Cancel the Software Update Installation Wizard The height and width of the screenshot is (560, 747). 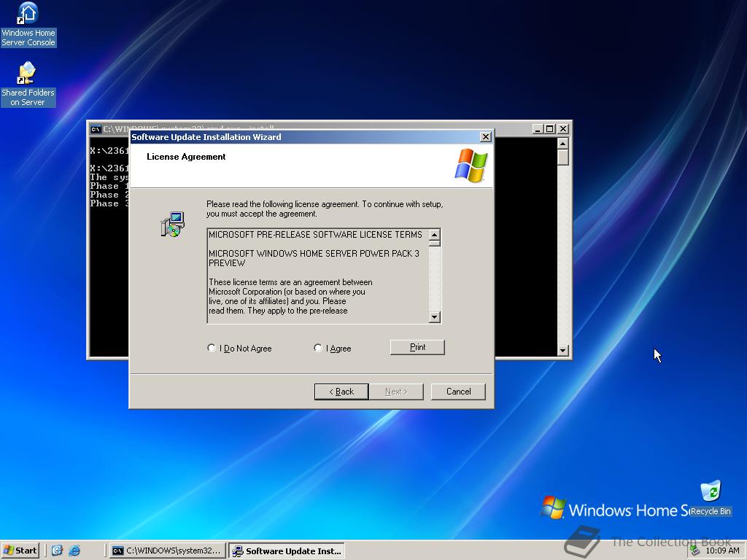click(x=458, y=392)
